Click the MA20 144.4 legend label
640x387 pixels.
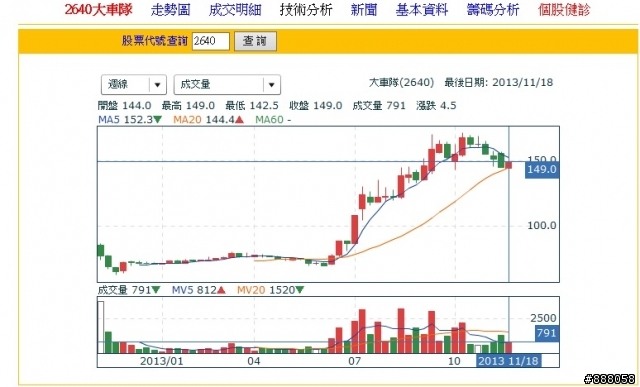pos(208,120)
